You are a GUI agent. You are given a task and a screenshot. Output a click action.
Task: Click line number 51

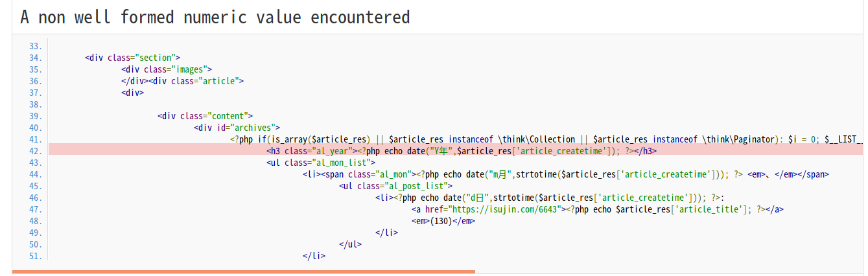click(36, 256)
